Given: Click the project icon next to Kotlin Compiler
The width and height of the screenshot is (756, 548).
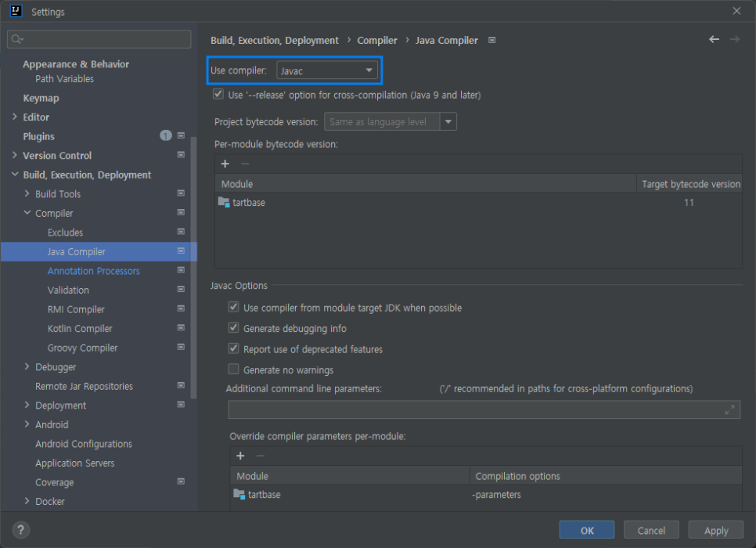Looking at the screenshot, I should coord(182,328).
